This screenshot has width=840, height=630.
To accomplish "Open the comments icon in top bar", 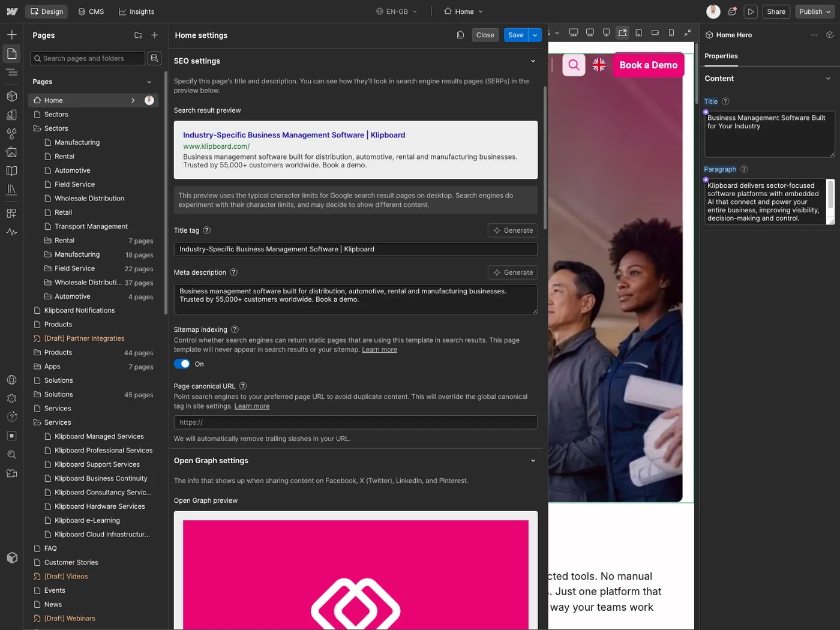I will [733, 11].
